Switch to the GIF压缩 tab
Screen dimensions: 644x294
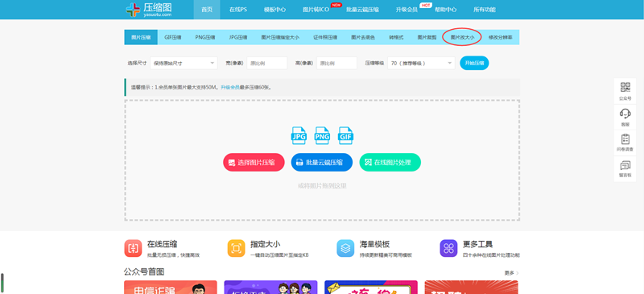(173, 37)
